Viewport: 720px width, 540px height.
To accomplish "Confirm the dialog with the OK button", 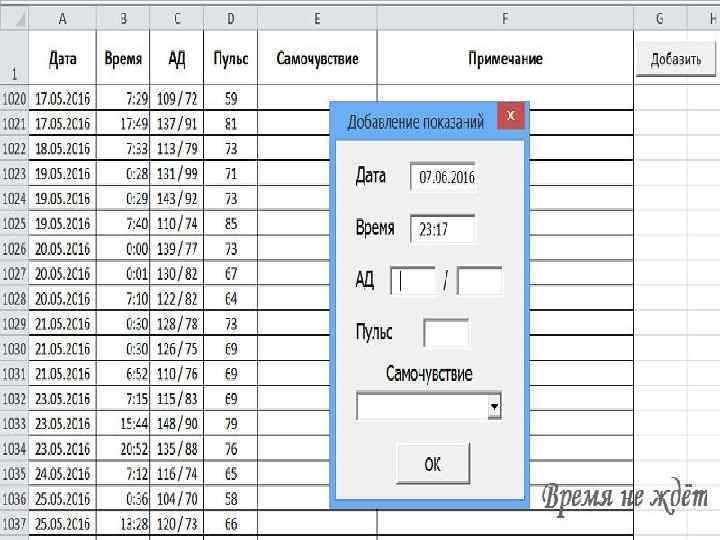I will coord(433,464).
